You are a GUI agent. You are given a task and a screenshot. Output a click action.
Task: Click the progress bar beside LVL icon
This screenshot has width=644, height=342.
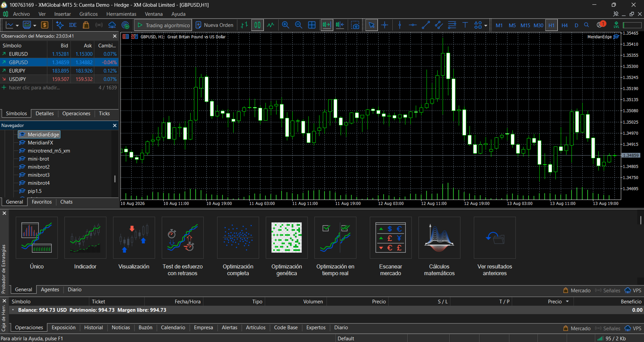click(632, 25)
